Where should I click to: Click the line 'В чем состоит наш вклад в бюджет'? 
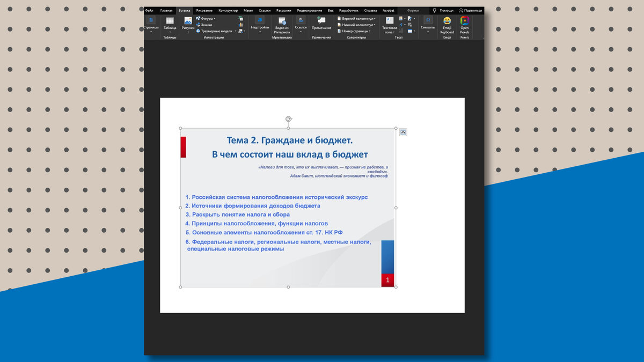tap(290, 154)
